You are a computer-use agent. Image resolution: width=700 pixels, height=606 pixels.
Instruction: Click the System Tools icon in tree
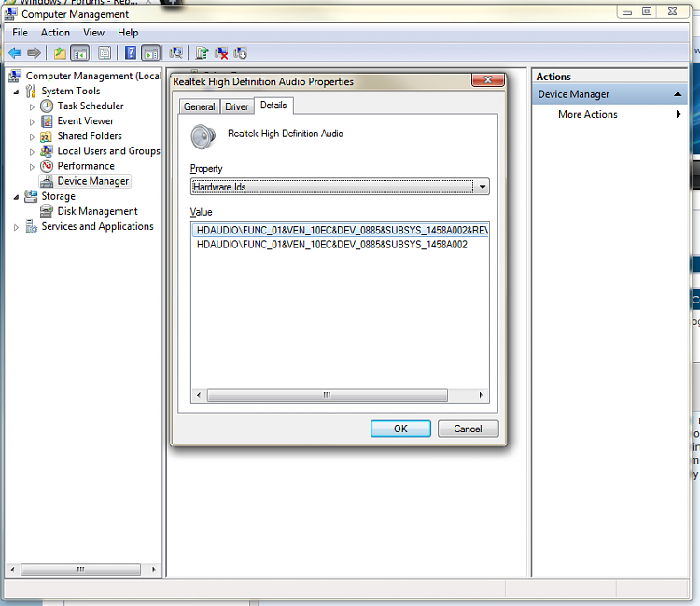coord(31,92)
